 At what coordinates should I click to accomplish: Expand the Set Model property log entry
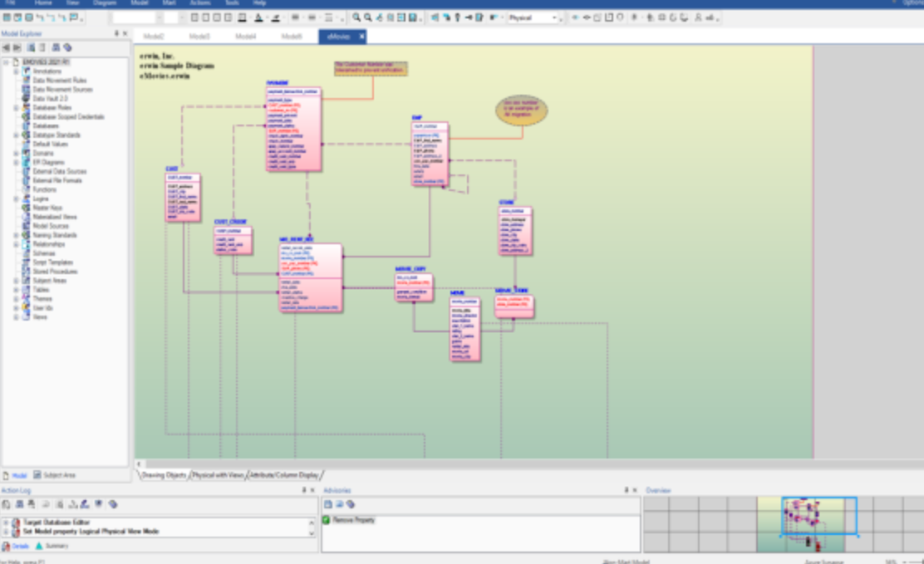pos(6,532)
